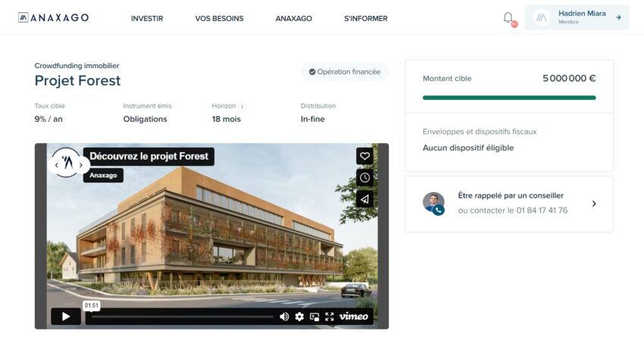Click the account arrow icon
644x343 pixels.
click(618, 17)
